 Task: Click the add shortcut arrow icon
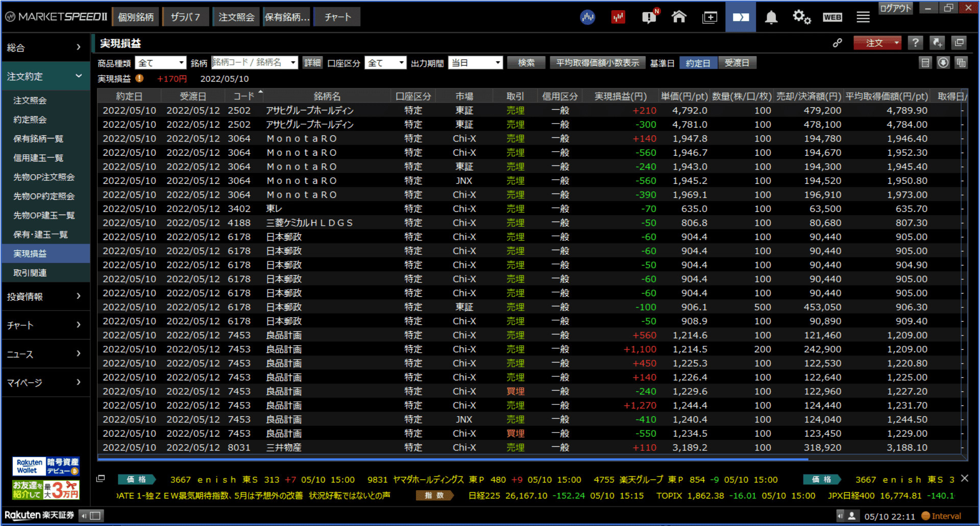point(937,43)
